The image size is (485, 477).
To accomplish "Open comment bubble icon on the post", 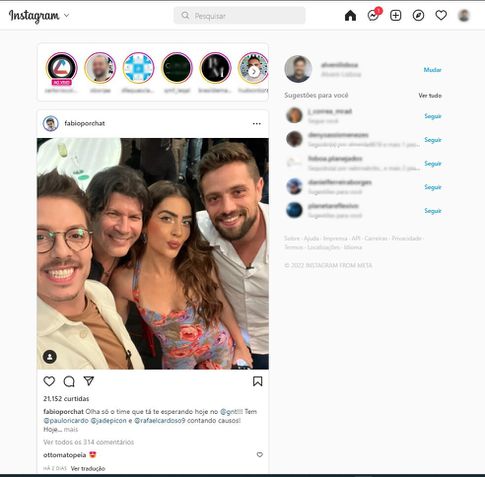I will pyautogui.click(x=69, y=381).
